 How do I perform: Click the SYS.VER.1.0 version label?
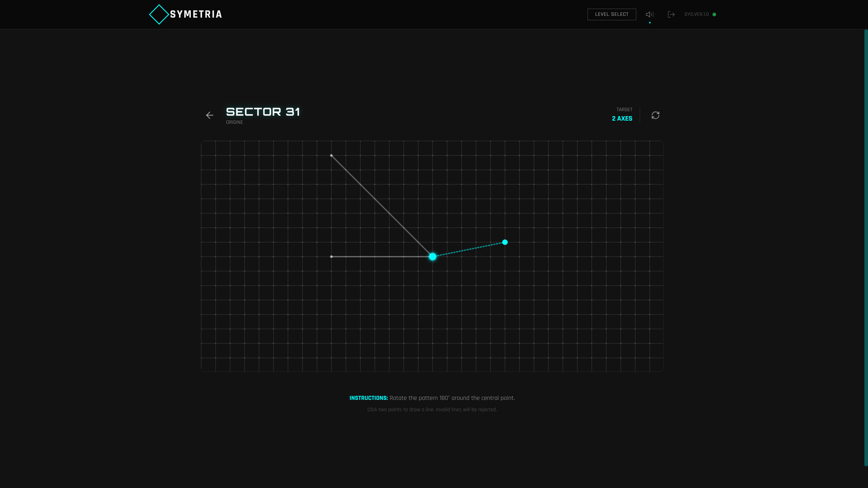click(696, 14)
